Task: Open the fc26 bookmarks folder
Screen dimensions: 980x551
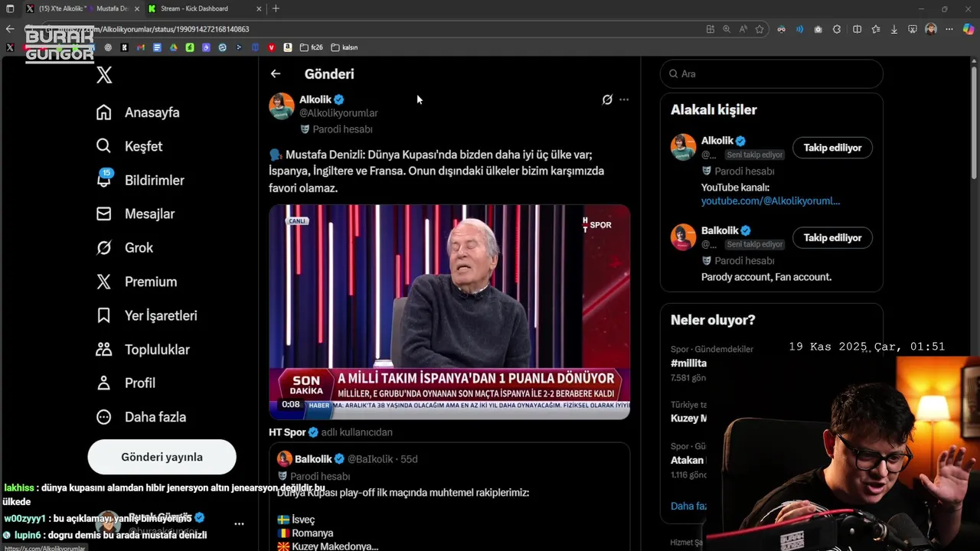Action: coord(312,47)
